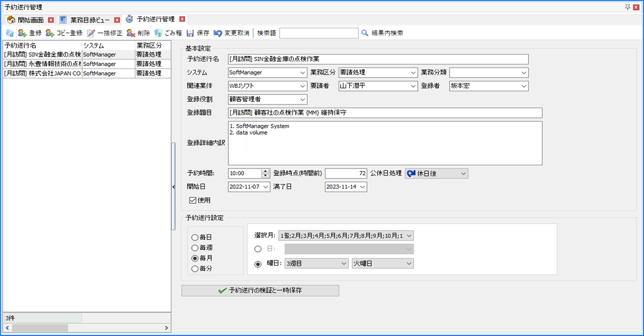Toggle the 使用 checkbox
The image size is (644, 336).
[x=192, y=200]
